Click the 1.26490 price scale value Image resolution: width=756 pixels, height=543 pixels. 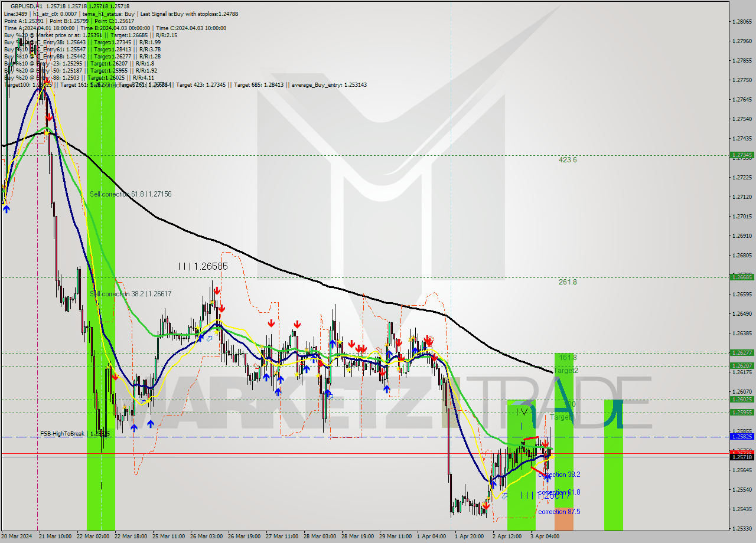click(x=742, y=314)
